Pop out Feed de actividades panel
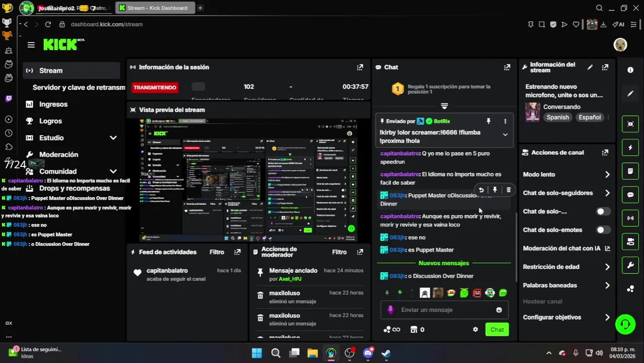Viewport: 644px width, 363px height. tap(237, 252)
